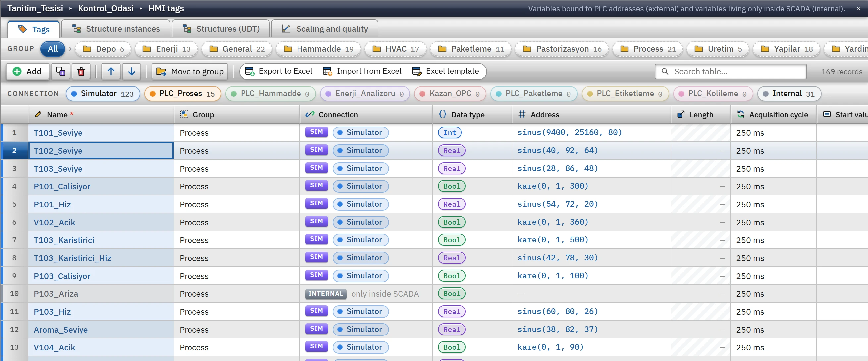Move row up with arrow icon
This screenshot has height=361, width=868.
click(111, 72)
